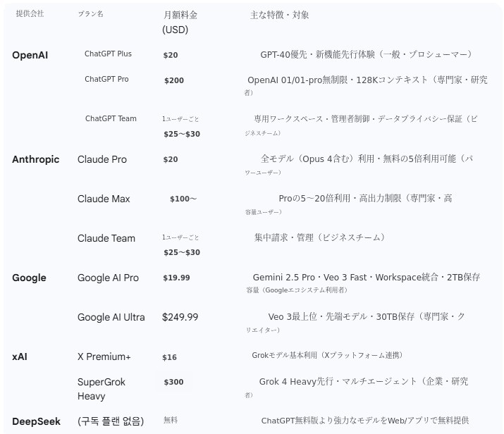This screenshot has width=504, height=434.
Task: Select the ChatGPT Plus plan name
Action: click(108, 54)
